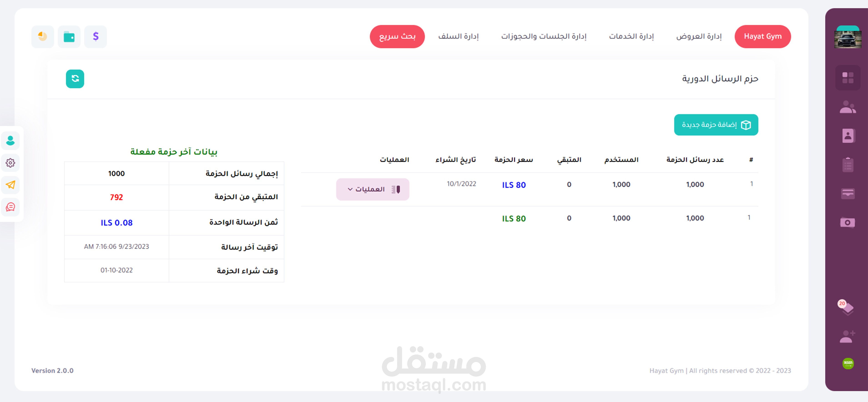868x402 pixels.
Task: Open the members group icon in sidebar
Action: click(848, 107)
